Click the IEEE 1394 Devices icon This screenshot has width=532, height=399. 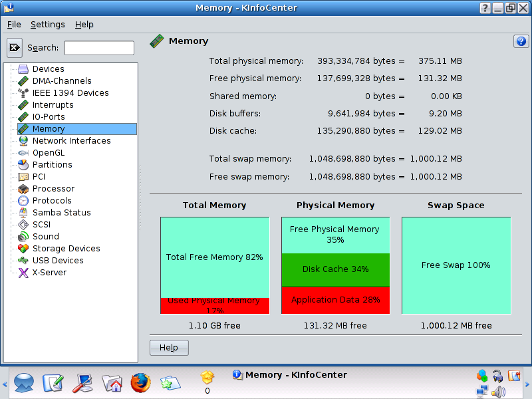point(23,93)
